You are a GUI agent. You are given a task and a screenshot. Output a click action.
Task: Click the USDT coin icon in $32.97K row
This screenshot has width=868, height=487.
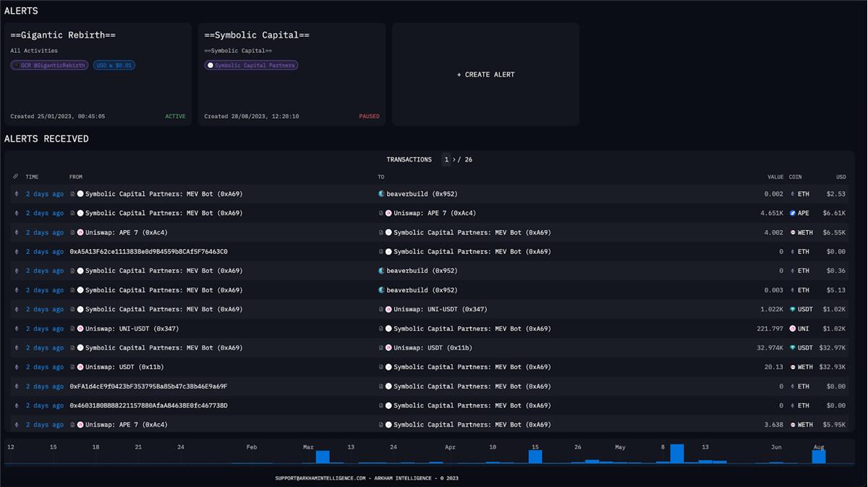pyautogui.click(x=793, y=348)
